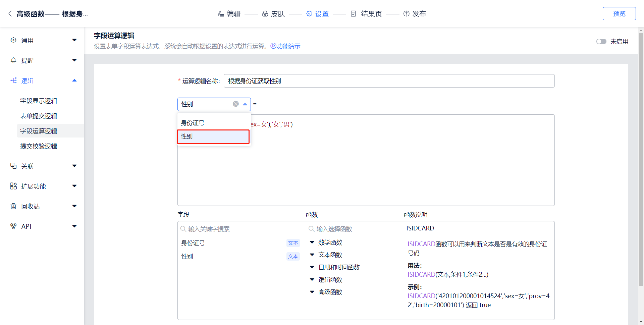Screen dimensions: 644x325
Task: Click the 关联 link icon
Action: tap(13, 166)
